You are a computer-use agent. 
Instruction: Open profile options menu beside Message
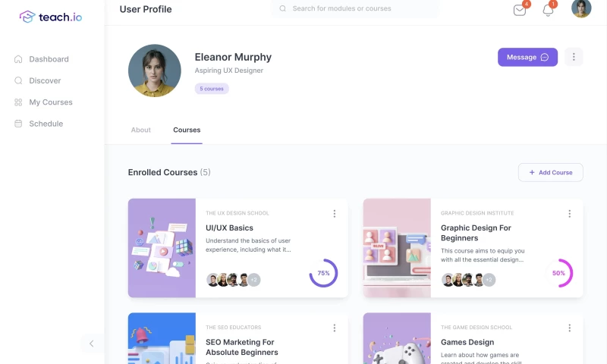pyautogui.click(x=574, y=57)
